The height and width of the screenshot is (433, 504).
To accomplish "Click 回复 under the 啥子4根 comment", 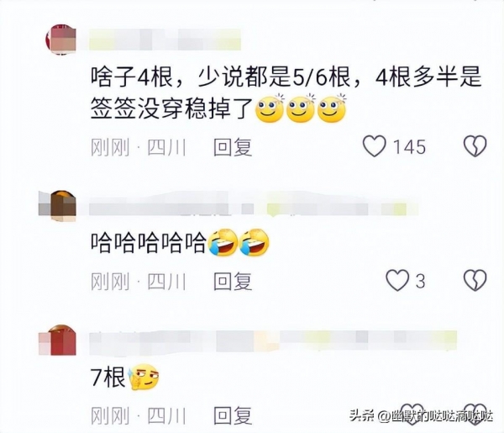I will [x=233, y=147].
